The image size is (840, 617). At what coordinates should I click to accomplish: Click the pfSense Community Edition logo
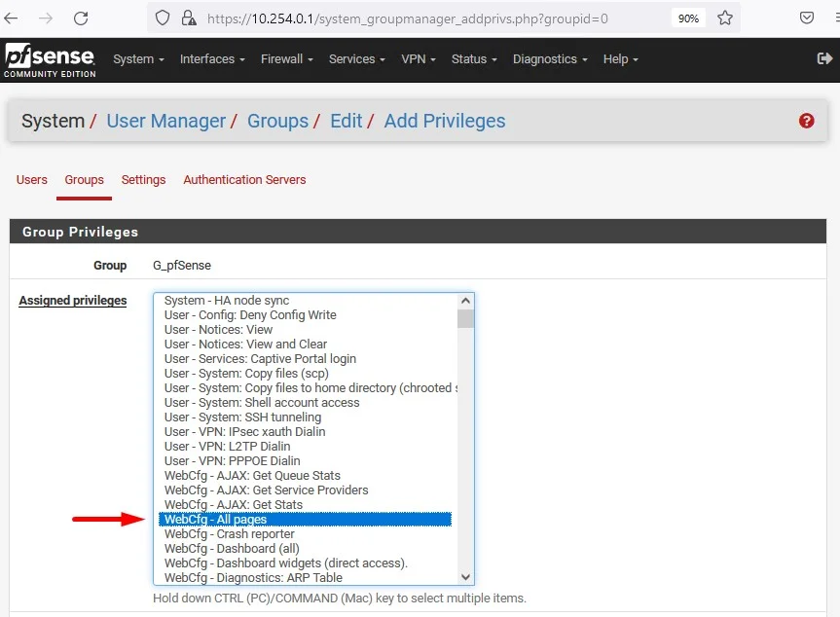click(x=50, y=59)
